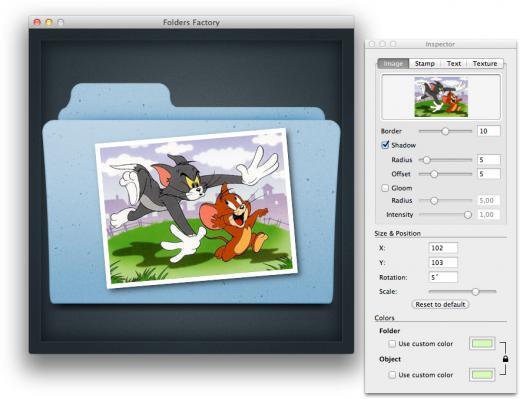Click the Scale slider handle
This screenshot has height=399, width=520.
(x=475, y=292)
